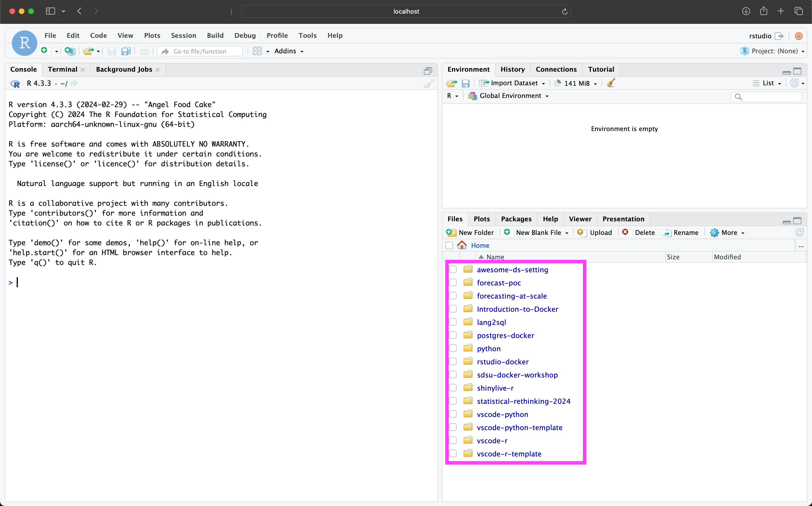Click the Upload button in Files
This screenshot has height=506, width=812.
tap(594, 233)
